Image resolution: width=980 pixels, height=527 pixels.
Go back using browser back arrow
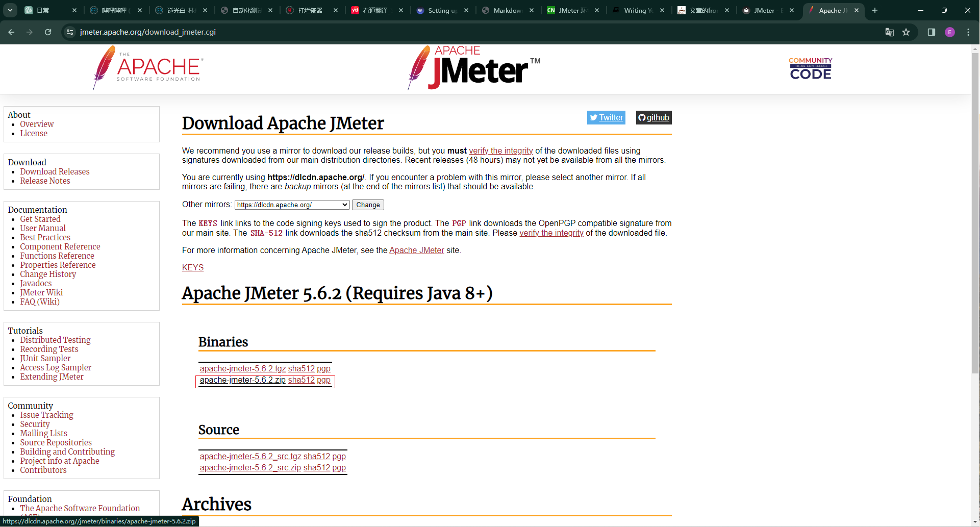[x=11, y=32]
